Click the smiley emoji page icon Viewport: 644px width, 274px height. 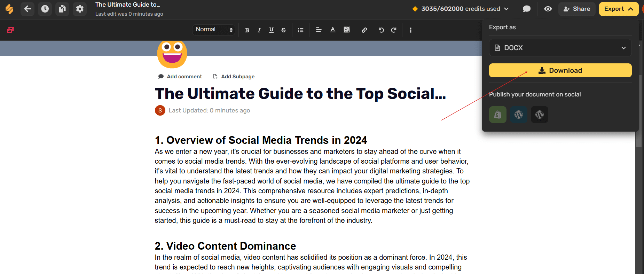(172, 54)
